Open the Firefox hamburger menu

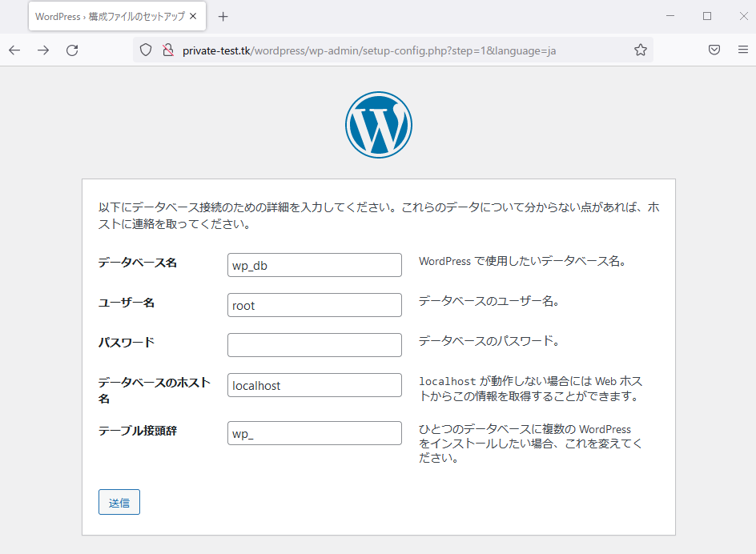(743, 50)
